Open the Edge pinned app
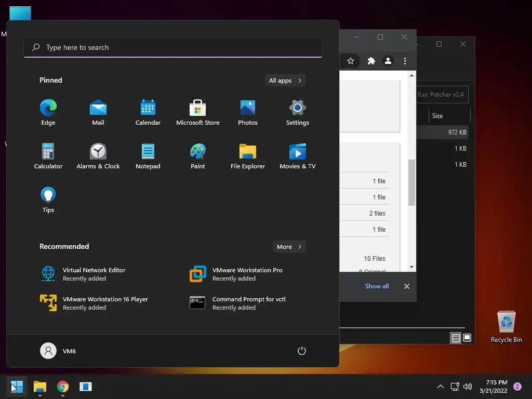 [x=48, y=113]
